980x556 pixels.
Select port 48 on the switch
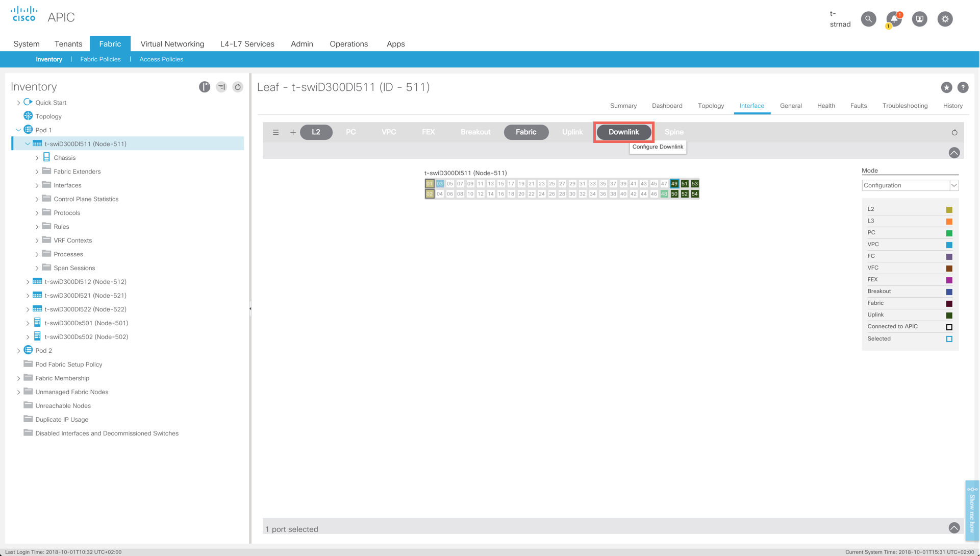pos(664,194)
